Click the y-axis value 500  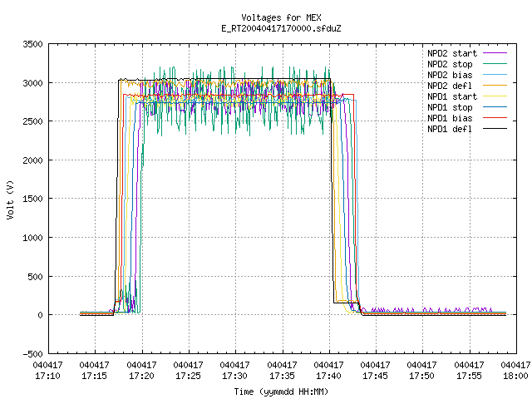[36, 277]
